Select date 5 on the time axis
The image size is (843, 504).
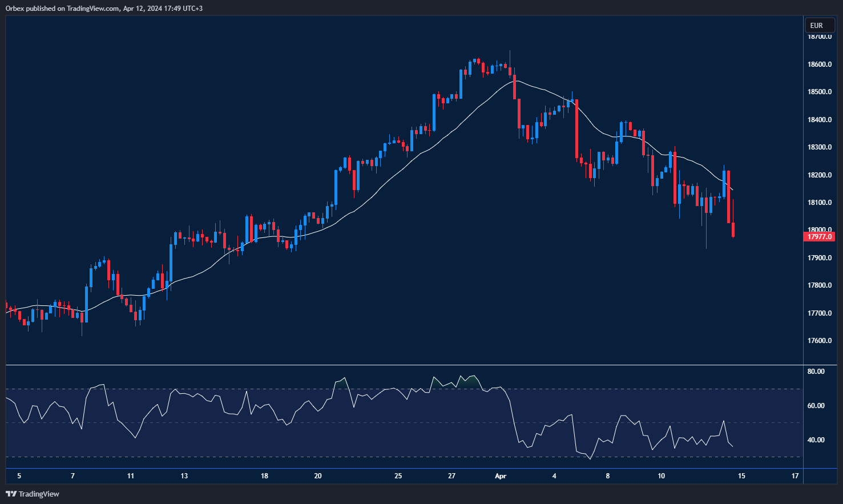click(x=19, y=476)
